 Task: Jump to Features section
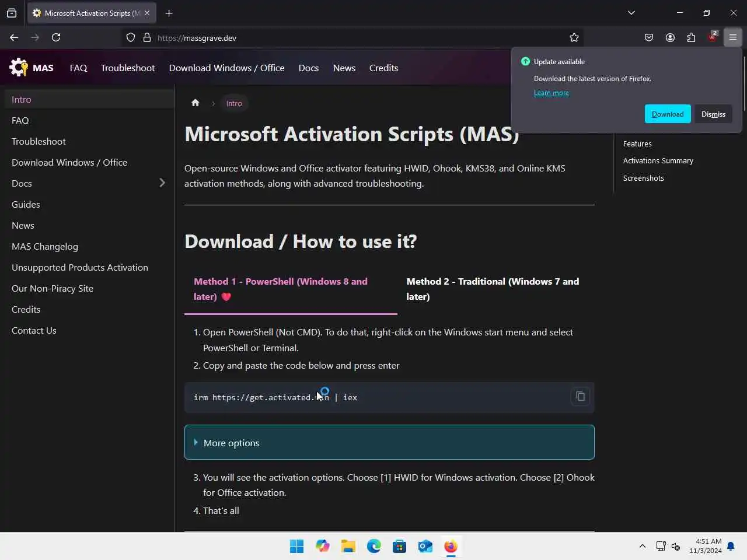(637, 143)
